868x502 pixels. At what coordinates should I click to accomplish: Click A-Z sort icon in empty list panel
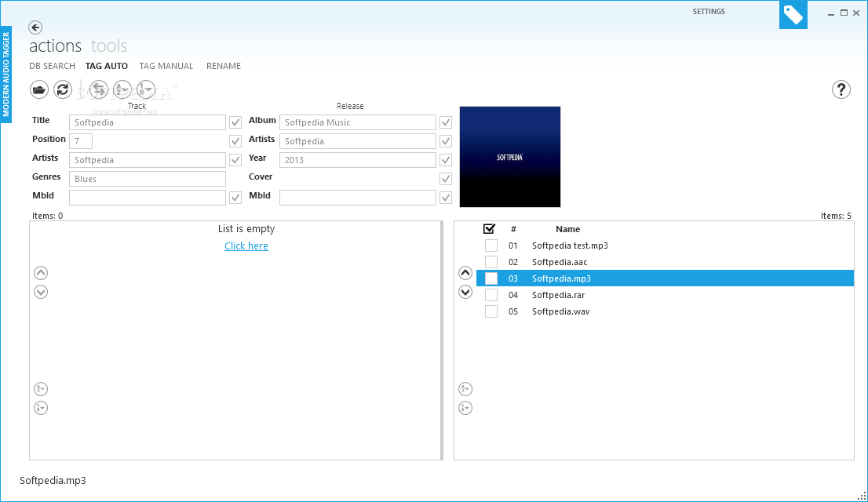(41, 389)
